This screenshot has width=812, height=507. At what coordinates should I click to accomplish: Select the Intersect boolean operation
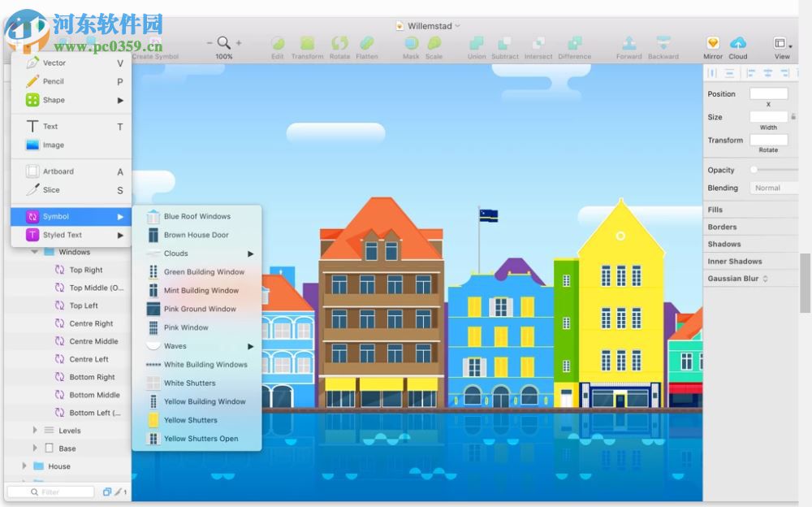tap(538, 45)
